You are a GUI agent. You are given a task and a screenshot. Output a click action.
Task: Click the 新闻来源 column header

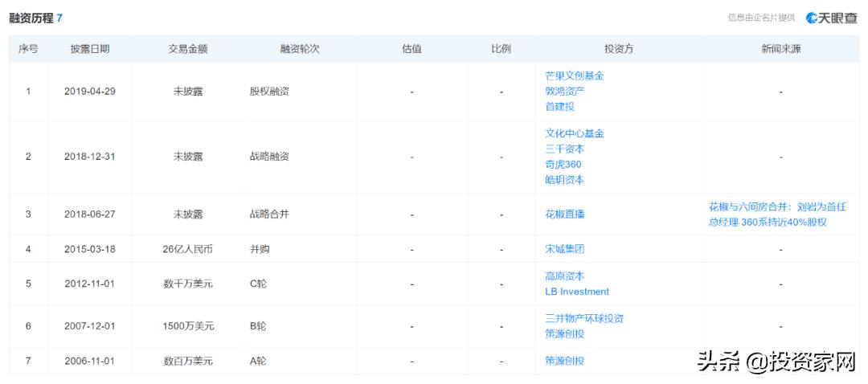click(x=781, y=49)
